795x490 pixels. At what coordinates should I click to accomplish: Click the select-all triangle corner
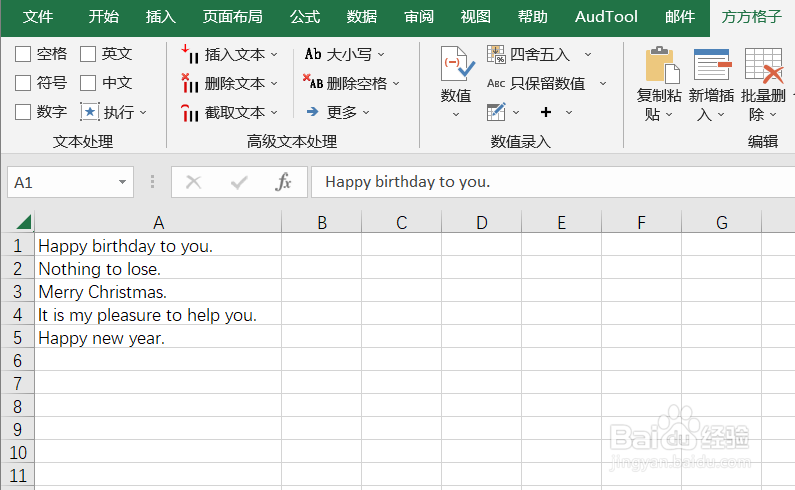[23, 222]
